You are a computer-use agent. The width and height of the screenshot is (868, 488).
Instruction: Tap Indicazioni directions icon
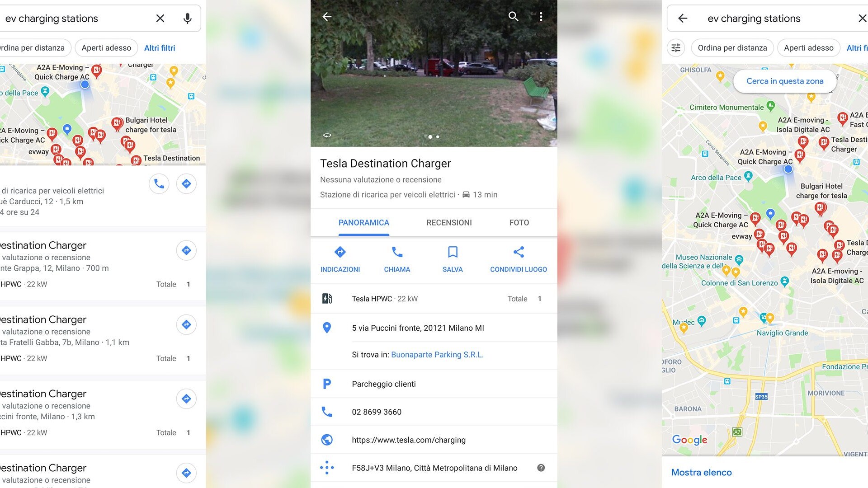340,252
